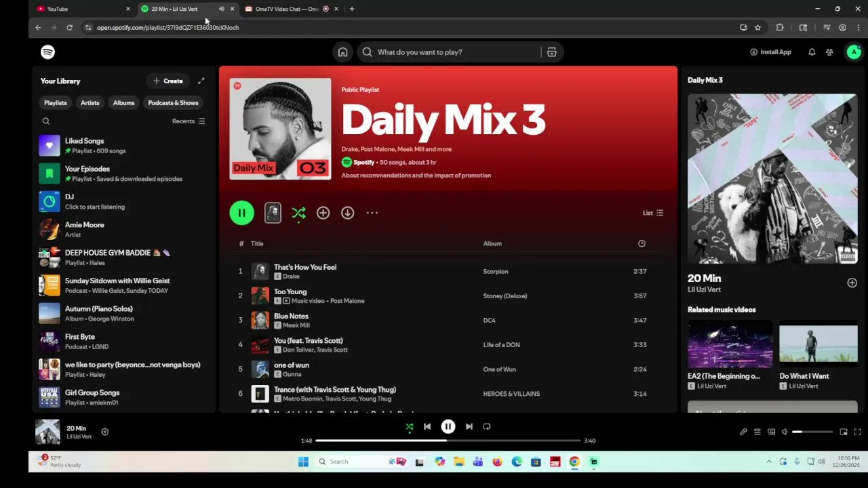This screenshot has width=868, height=488.
Task: Click the Spotify logo in header
Action: click(47, 52)
